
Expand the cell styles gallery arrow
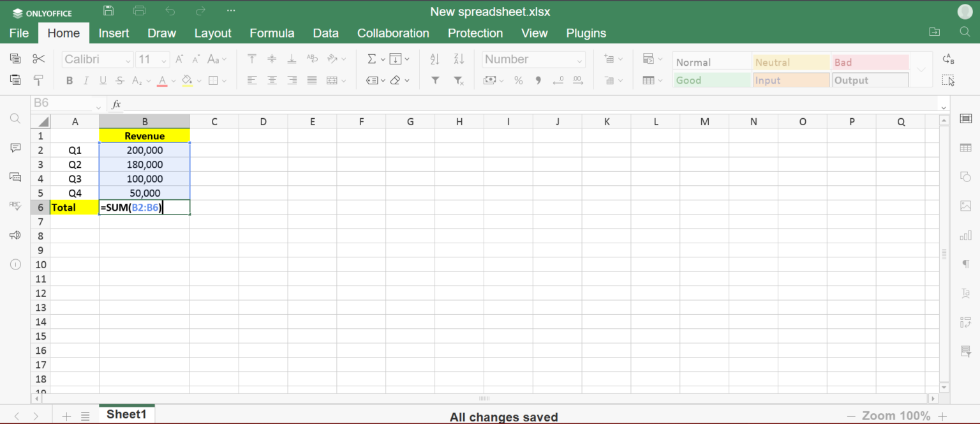921,70
